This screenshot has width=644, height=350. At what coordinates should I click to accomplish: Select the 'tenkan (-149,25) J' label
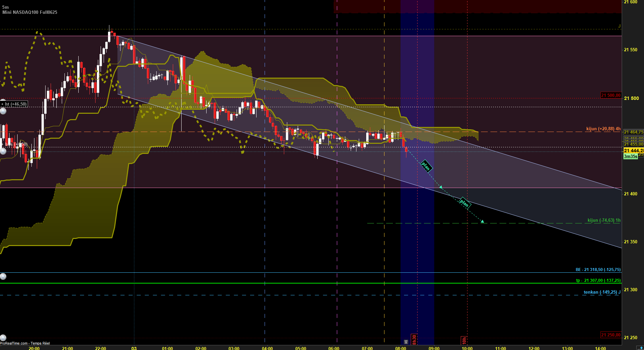[602, 292]
